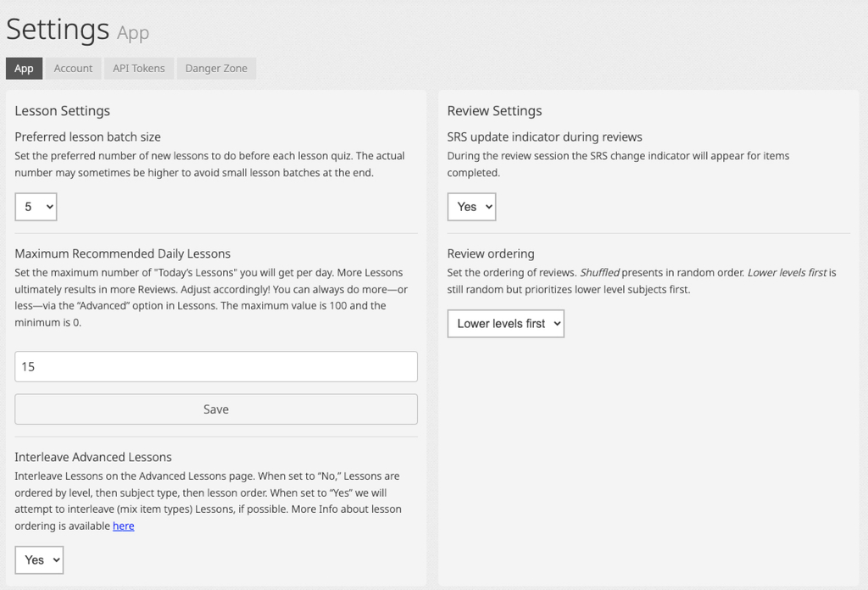Screen dimensions: 868x590
Task: Click the Settings page title
Action: pyautogui.click(x=58, y=29)
